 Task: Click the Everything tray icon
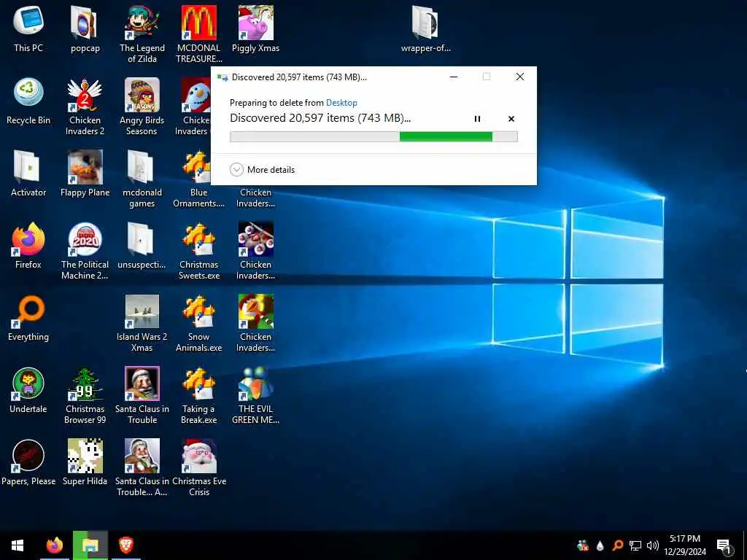tap(617, 545)
